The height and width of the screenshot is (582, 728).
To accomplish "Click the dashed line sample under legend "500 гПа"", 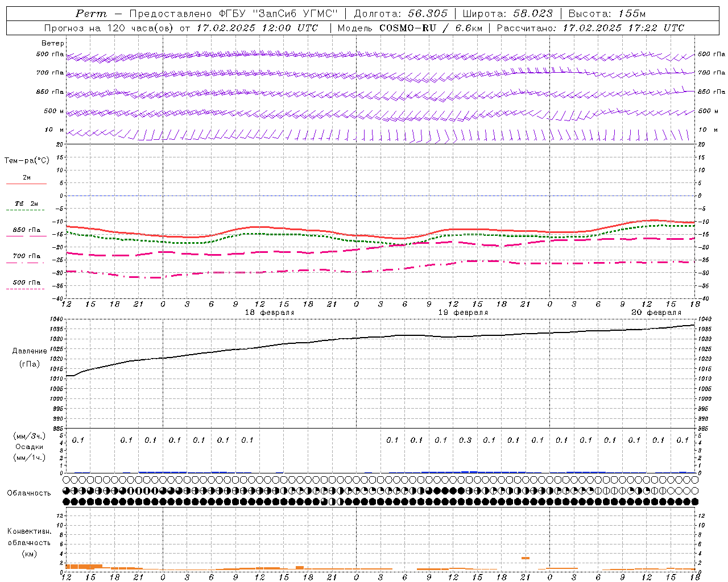I will pos(26,289).
